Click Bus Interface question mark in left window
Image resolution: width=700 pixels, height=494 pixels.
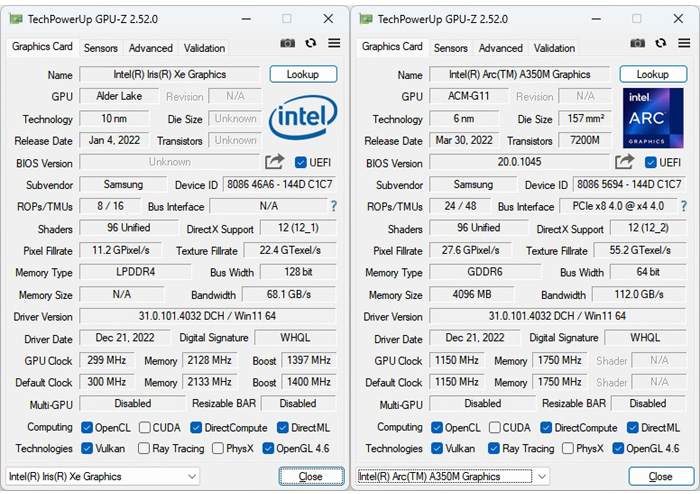click(x=333, y=206)
